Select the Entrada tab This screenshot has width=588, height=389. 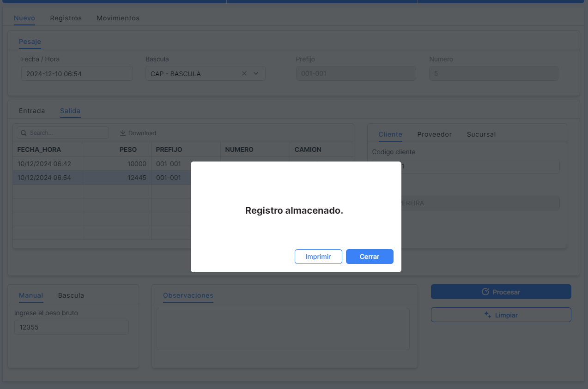32,111
